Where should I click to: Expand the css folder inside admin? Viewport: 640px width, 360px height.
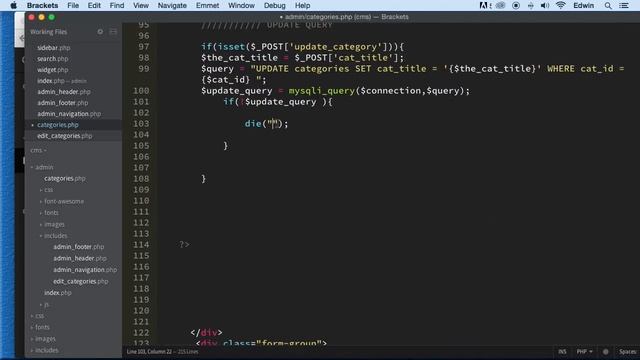tap(41, 190)
